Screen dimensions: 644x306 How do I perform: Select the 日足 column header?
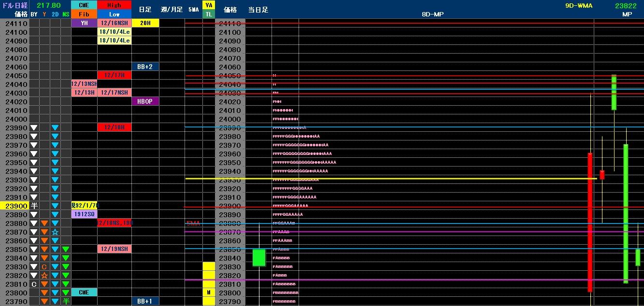coord(145,10)
